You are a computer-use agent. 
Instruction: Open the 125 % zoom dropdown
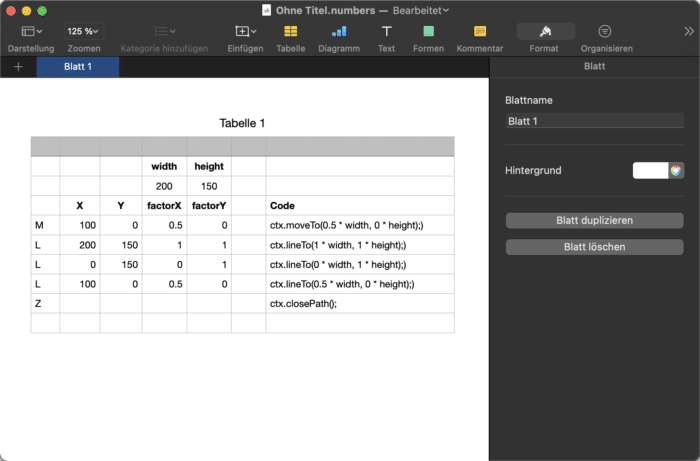[x=83, y=31]
